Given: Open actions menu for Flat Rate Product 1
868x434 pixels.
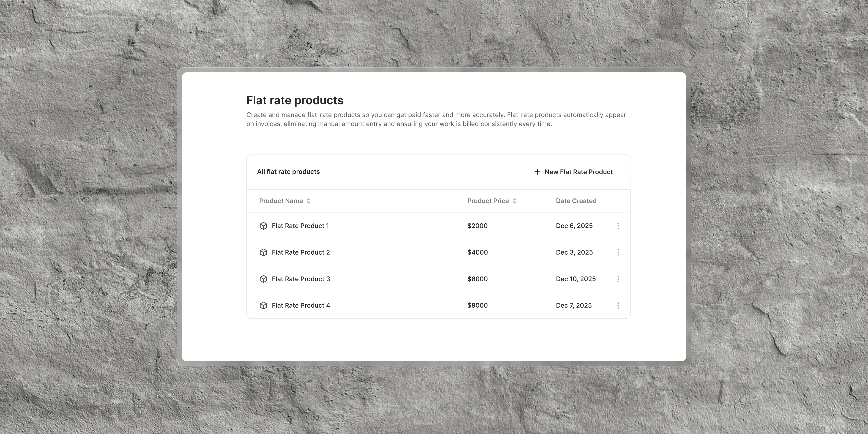Looking at the screenshot, I should [x=618, y=226].
